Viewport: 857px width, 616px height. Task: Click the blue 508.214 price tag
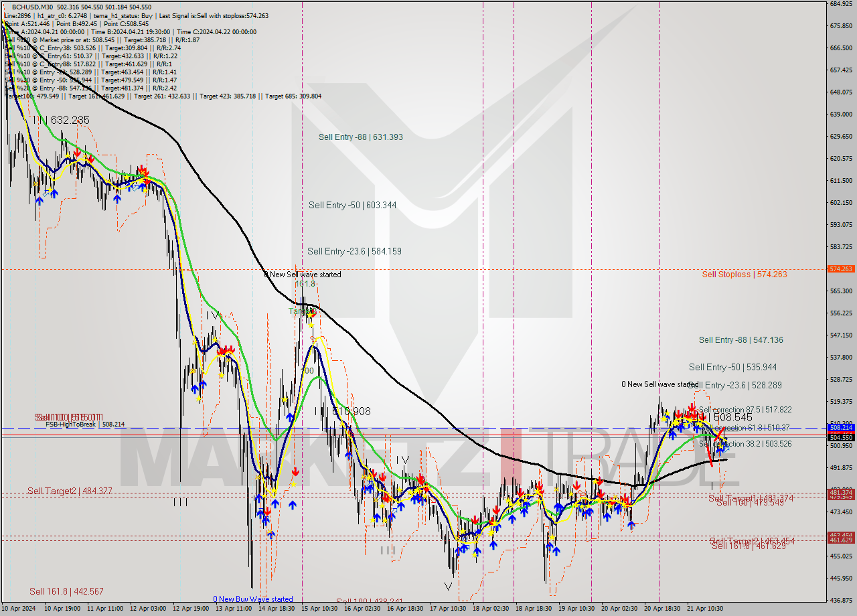point(841,427)
